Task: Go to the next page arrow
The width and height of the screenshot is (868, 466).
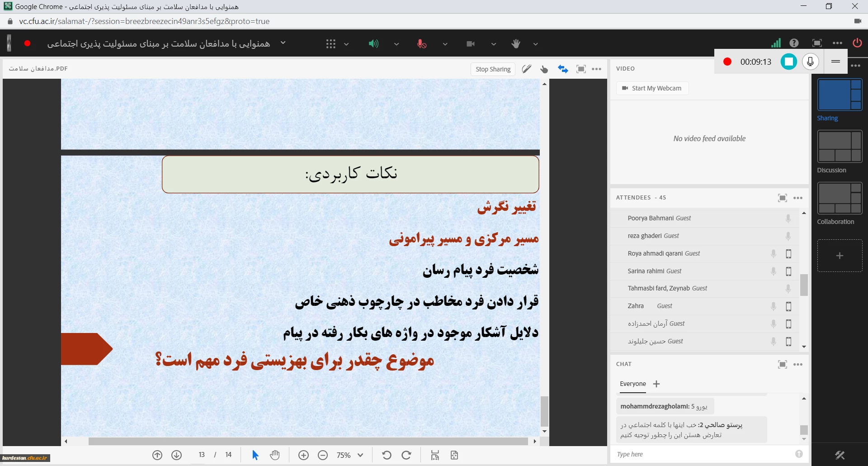Action: click(x=177, y=455)
